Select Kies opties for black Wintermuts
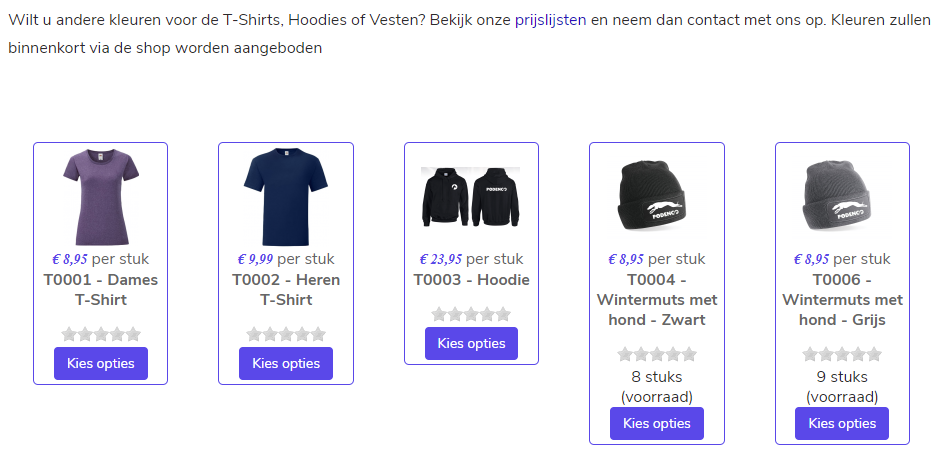This screenshot has width=950, height=467. click(x=656, y=423)
